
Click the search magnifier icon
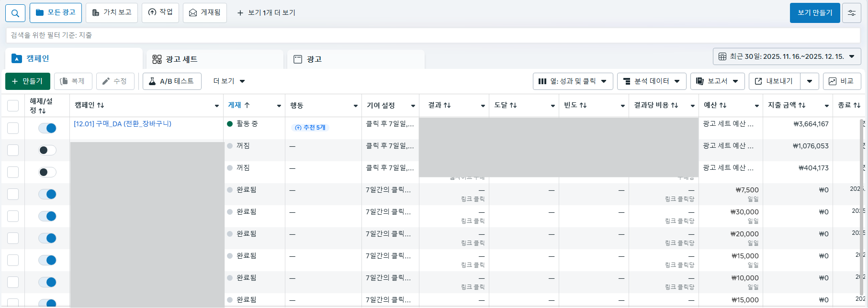(x=15, y=13)
